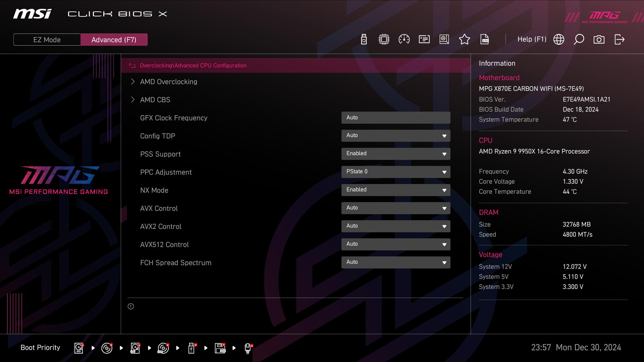The image size is (644, 362).
Task: Open the Config TDP dropdown
Action: pos(396,136)
